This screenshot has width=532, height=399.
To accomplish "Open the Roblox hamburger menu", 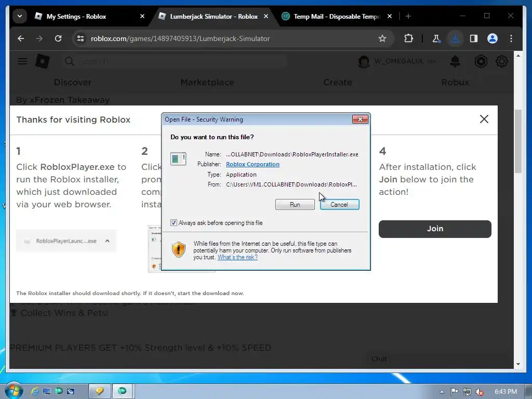I will (x=22, y=61).
